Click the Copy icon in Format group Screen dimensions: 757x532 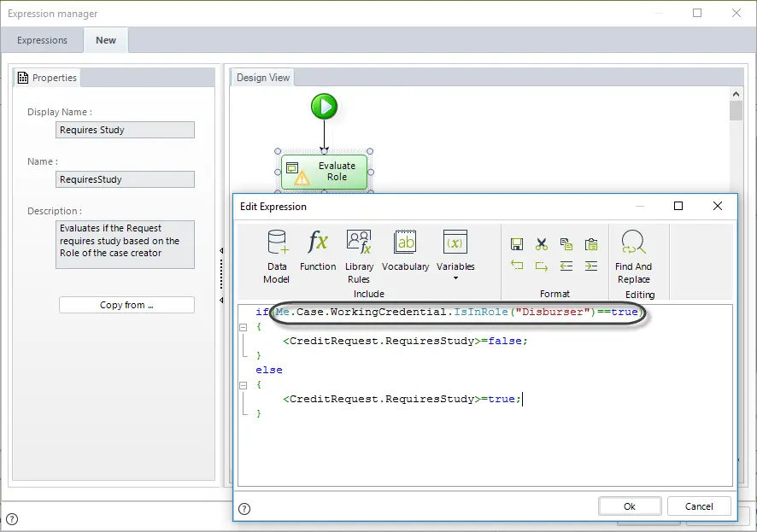[566, 244]
